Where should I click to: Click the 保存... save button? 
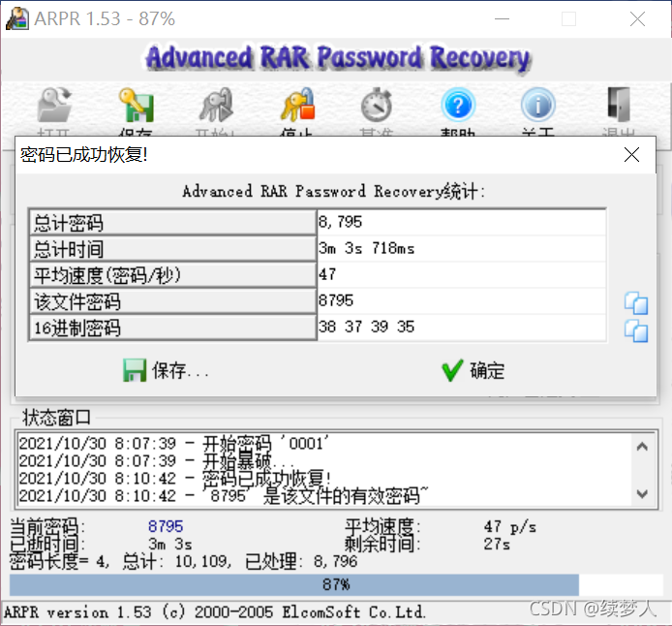click(x=167, y=370)
